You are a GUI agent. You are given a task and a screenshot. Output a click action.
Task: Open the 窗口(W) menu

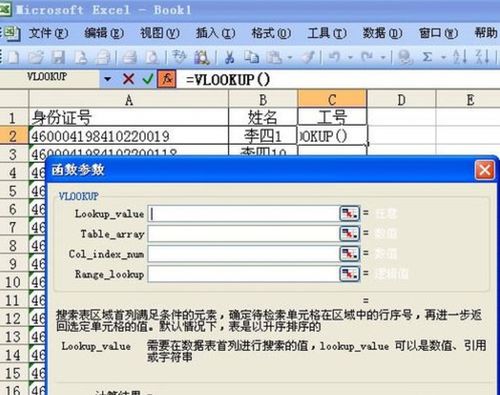tap(438, 33)
